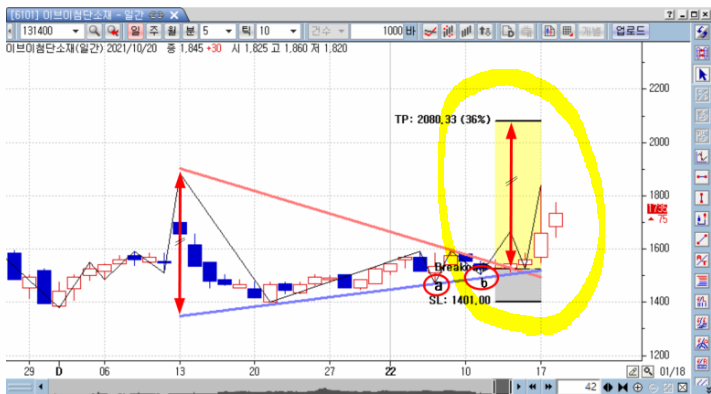Click the horizontal line drawing tool

[x=701, y=176]
